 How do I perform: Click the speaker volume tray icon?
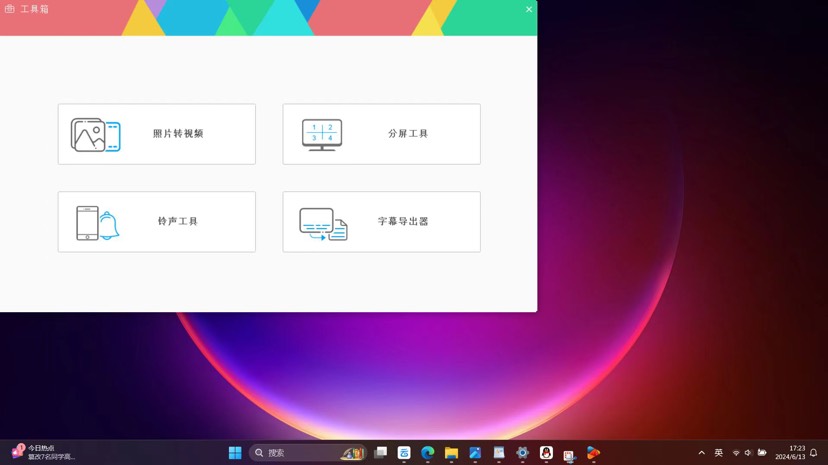[748, 453]
